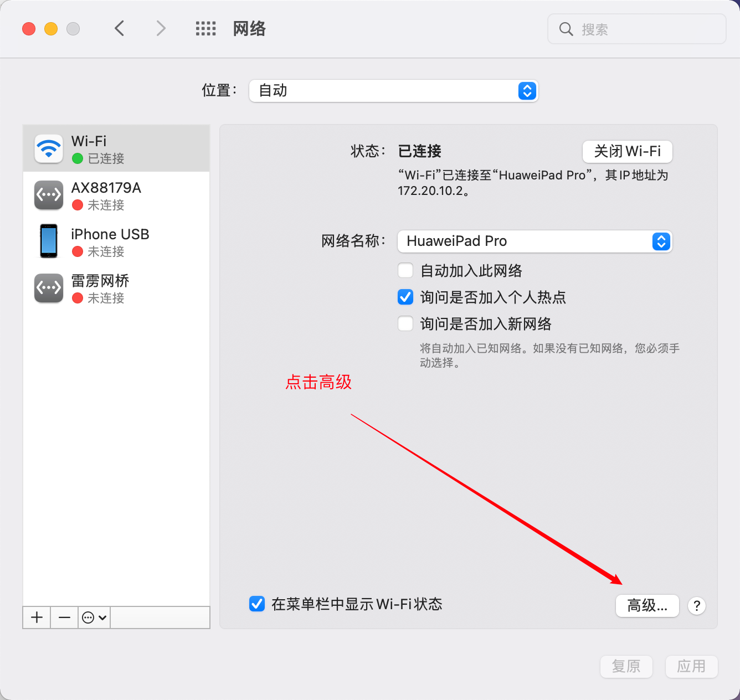740x700 pixels.
Task: Click the 复原 revert button
Action: [626, 666]
